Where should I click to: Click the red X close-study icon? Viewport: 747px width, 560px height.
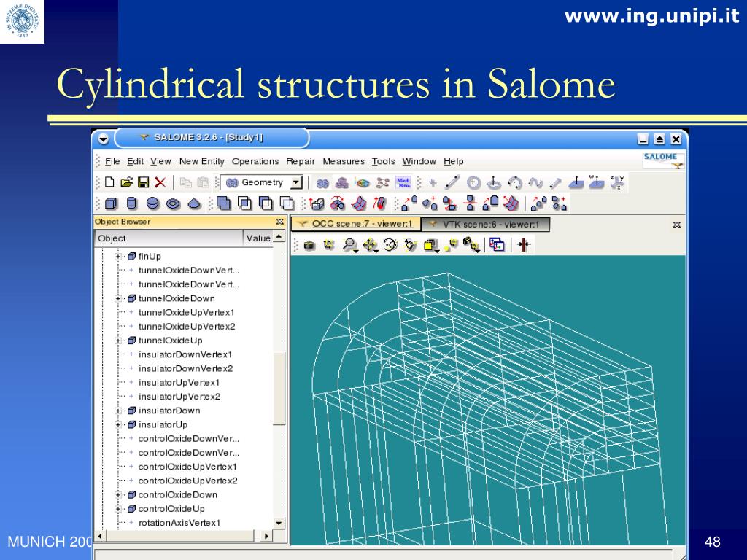tap(160, 182)
